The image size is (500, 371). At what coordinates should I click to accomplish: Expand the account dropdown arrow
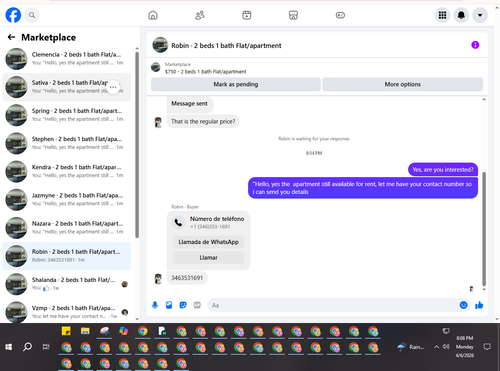480,15
